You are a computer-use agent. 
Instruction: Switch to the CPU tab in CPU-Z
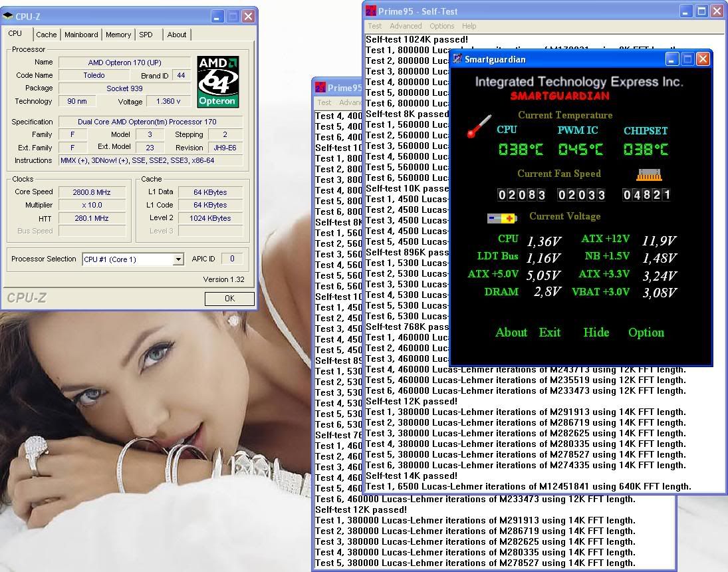[x=15, y=34]
